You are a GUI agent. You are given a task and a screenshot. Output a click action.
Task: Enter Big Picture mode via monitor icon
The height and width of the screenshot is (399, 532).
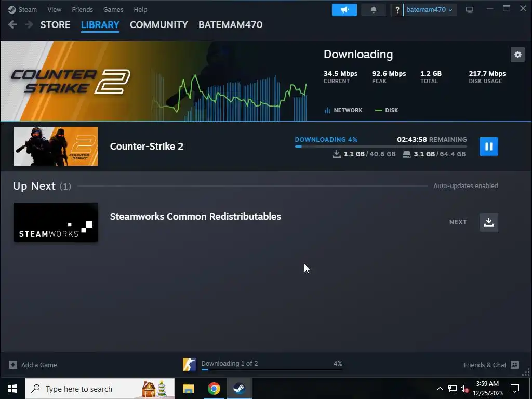(470, 10)
